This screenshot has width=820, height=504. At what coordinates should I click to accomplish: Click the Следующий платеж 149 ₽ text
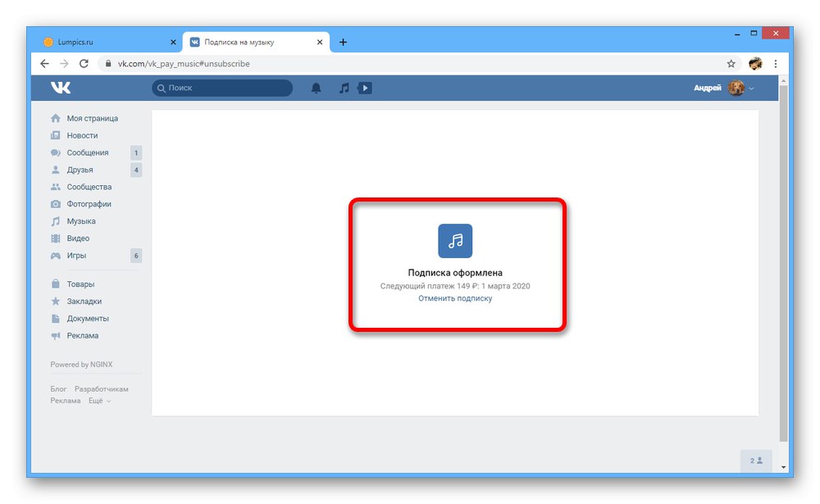tap(455, 286)
